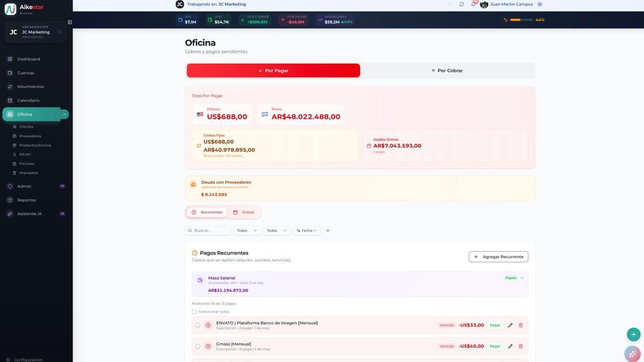The width and height of the screenshot is (644, 362).
Task: Open Impuestos submenu item
Action: 28,173
